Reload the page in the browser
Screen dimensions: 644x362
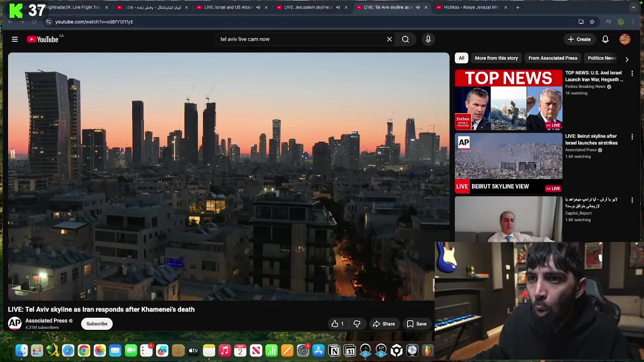point(34,22)
